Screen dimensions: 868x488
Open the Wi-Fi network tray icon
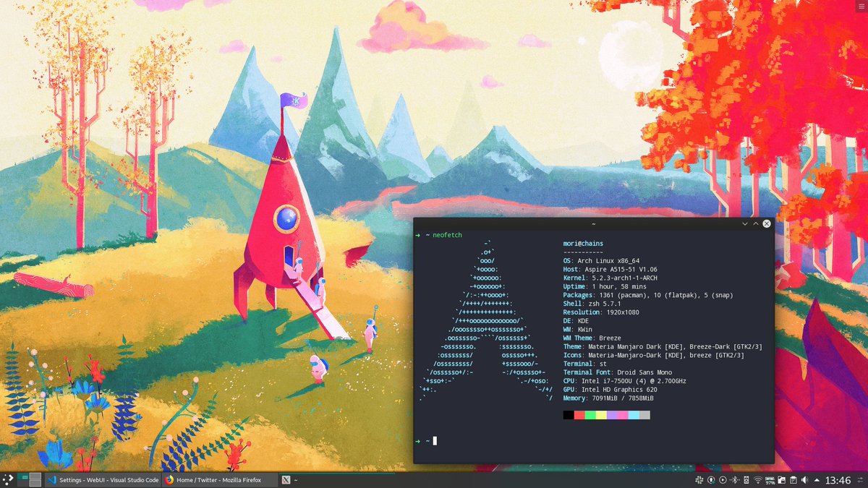758,480
